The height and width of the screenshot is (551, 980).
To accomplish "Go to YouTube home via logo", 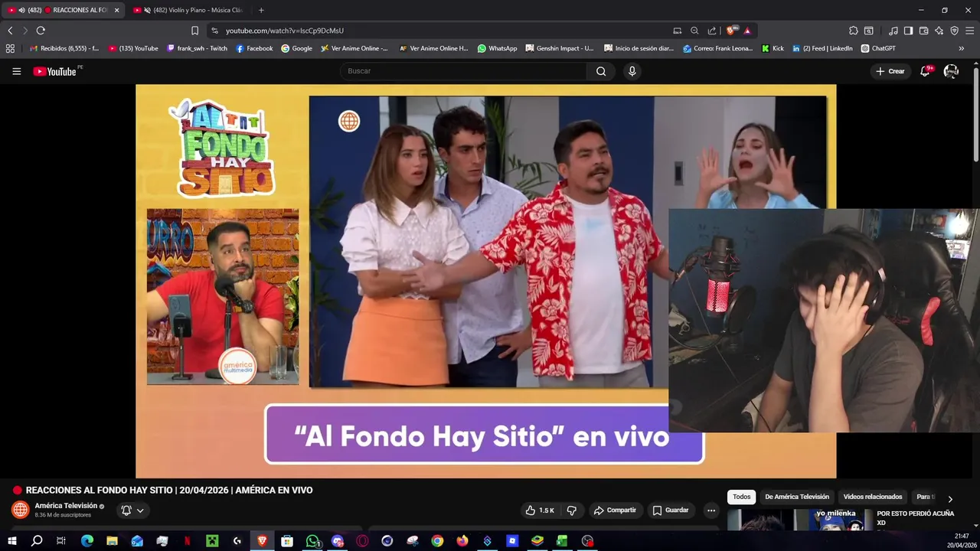I will pos(55,71).
